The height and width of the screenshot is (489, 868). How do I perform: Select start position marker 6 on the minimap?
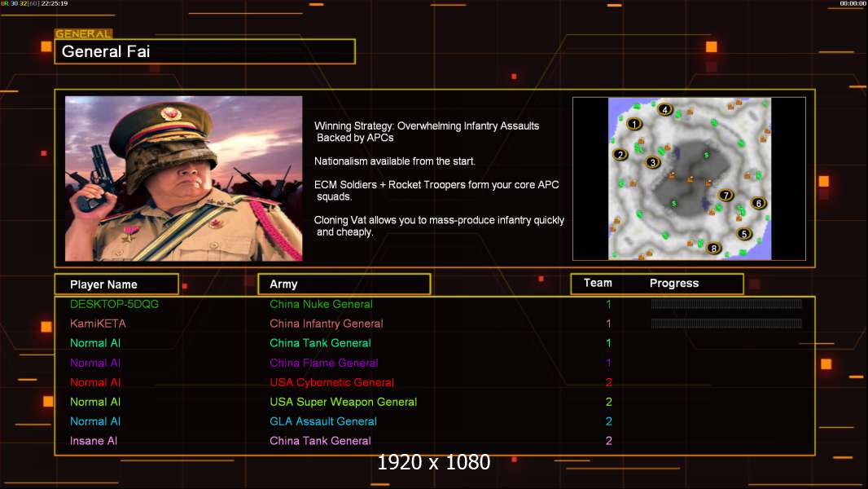pos(758,203)
